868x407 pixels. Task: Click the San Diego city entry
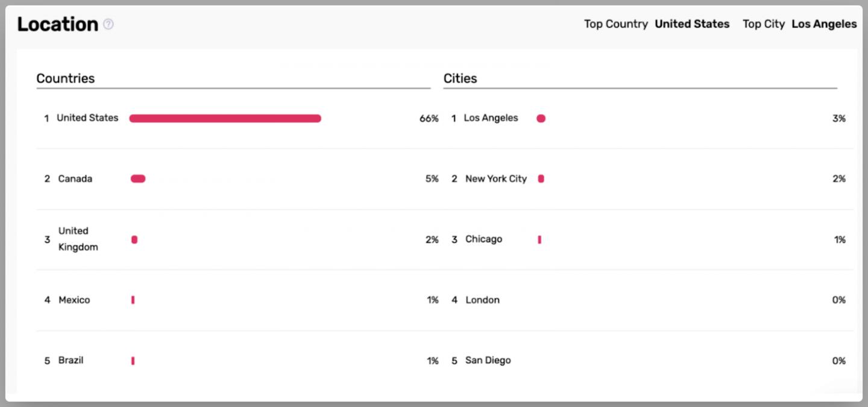pos(488,361)
